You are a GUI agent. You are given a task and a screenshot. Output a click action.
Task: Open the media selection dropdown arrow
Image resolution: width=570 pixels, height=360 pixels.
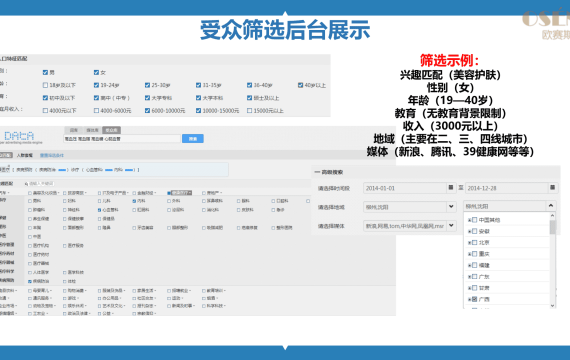[451, 225]
